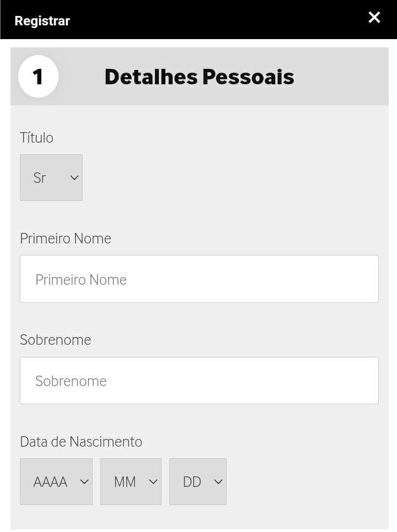Select the Sr text in the title selector
The width and height of the screenshot is (397, 532).
pyautogui.click(x=39, y=178)
